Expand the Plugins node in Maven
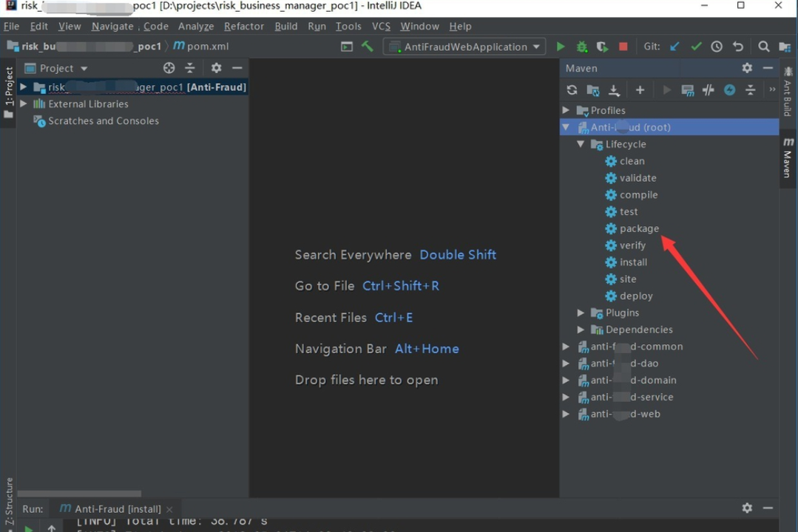The width and height of the screenshot is (798, 532). pos(581,313)
